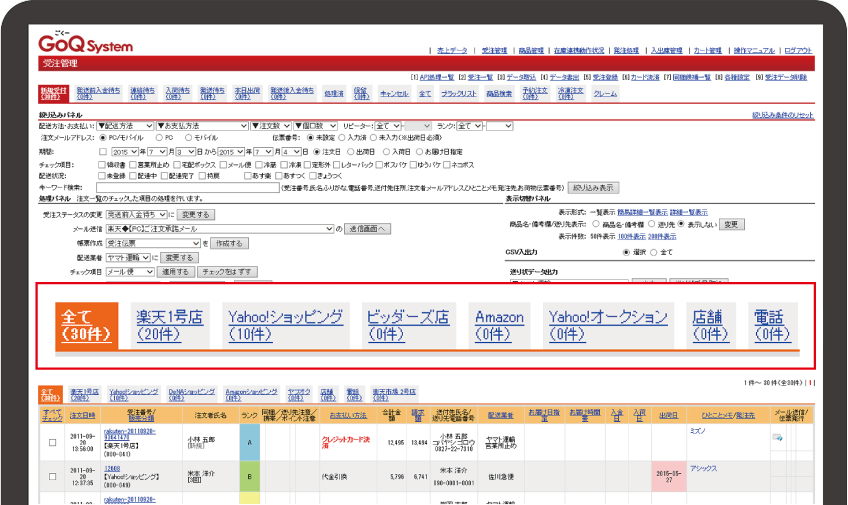Select the CSV入出力 全て radio
The height and width of the screenshot is (505, 848).
pos(653,252)
